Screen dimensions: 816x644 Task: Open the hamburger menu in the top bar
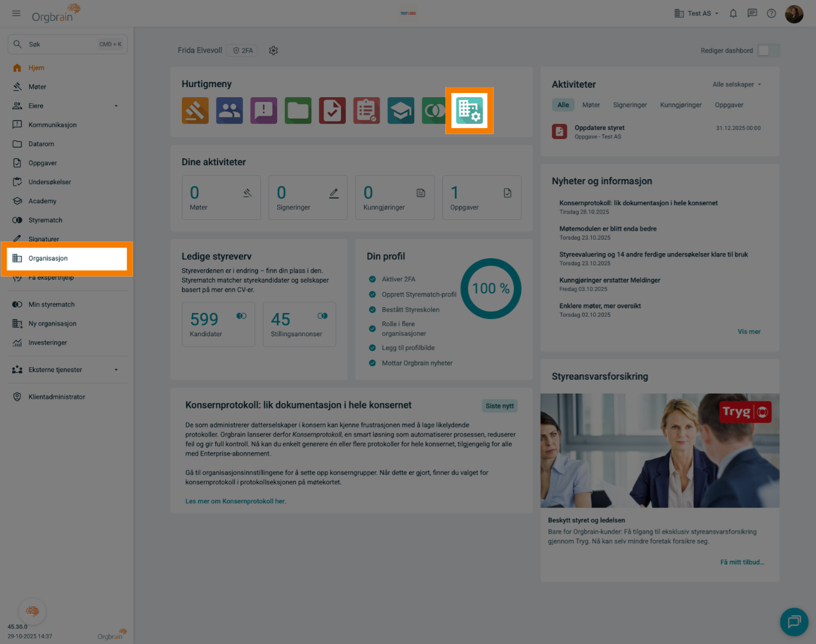coord(16,13)
